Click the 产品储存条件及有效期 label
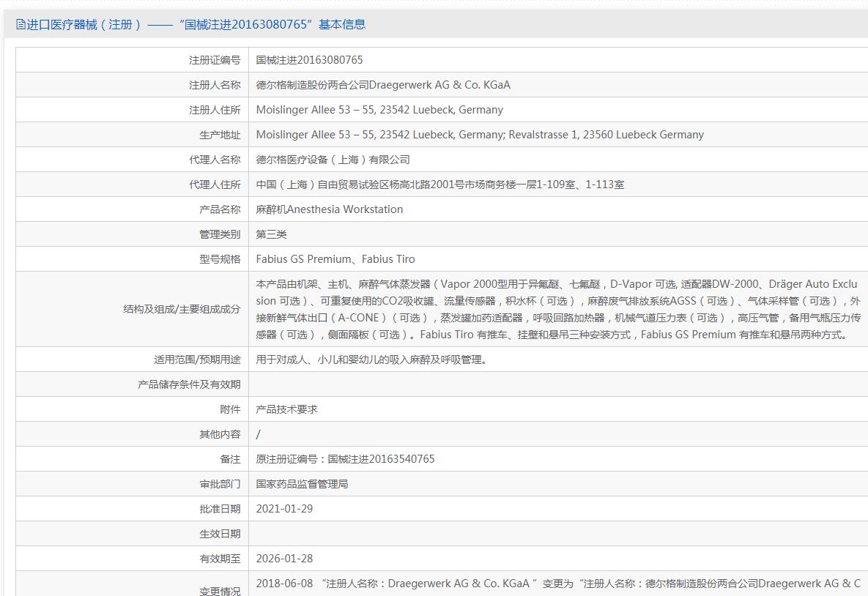The image size is (868, 596). click(x=188, y=384)
